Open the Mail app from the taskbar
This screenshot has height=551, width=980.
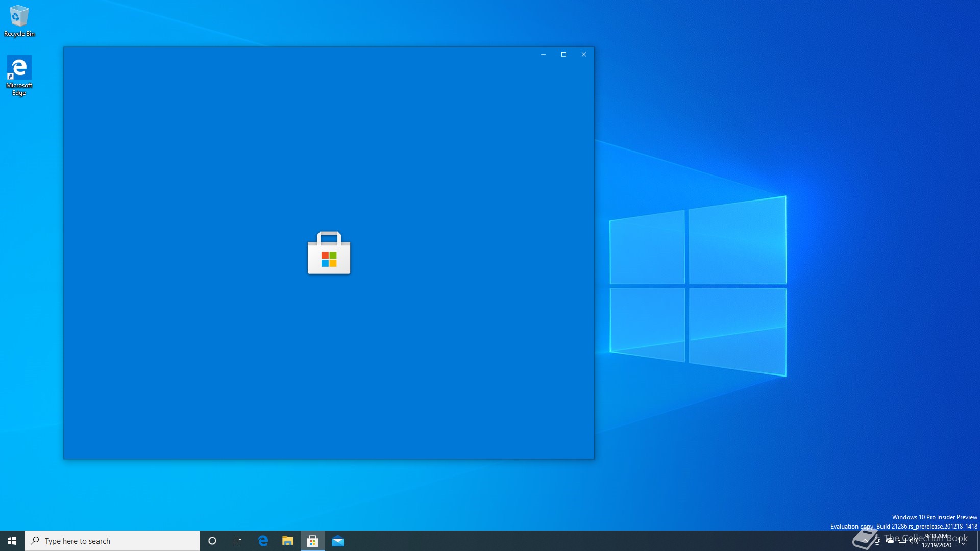(x=338, y=541)
